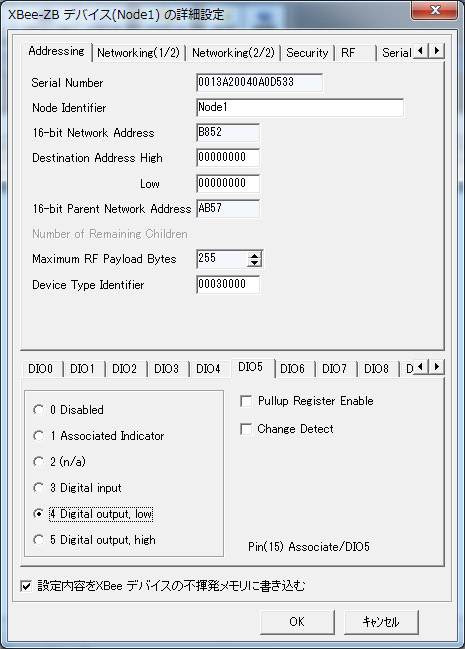Increase Maximum RF Payload Bytes value

[x=254, y=255]
